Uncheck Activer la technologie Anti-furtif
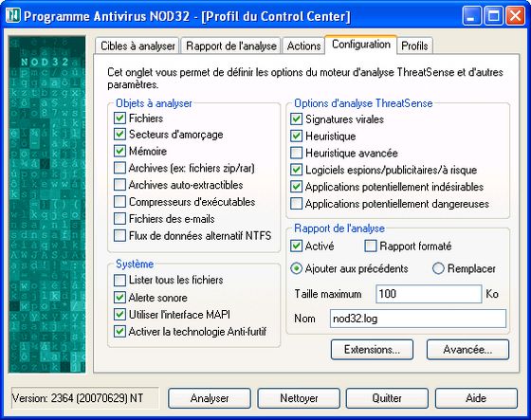This screenshot has height=420, width=531. tap(119, 332)
